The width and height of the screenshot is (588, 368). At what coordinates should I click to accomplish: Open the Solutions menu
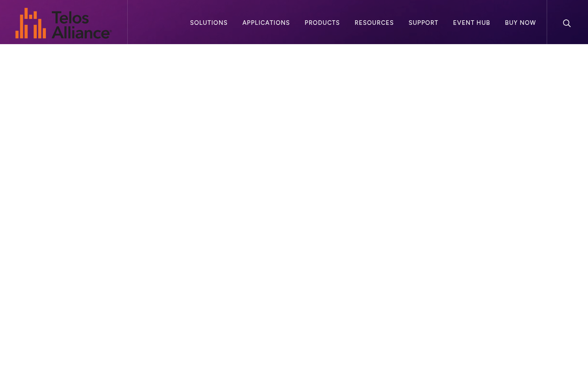coord(209,23)
